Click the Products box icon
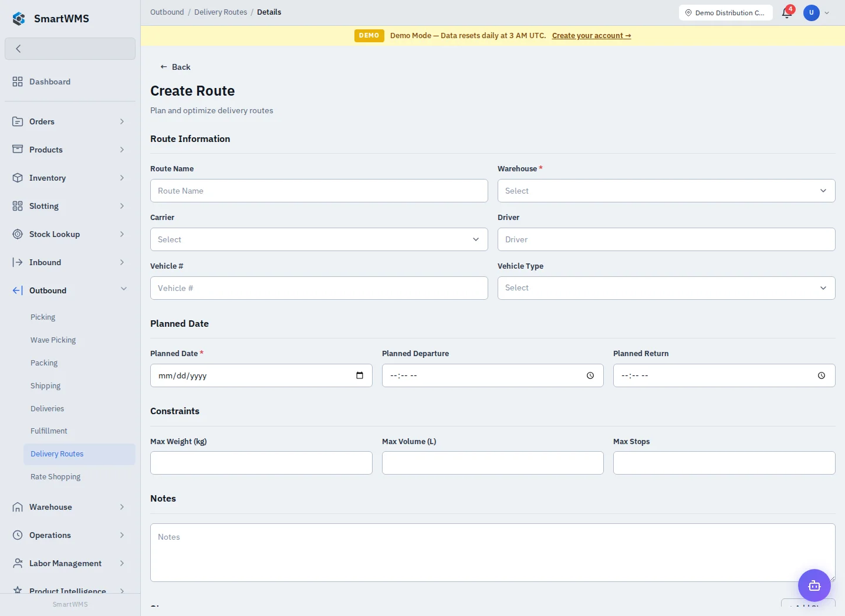This screenshot has height=616, width=845. 18,150
